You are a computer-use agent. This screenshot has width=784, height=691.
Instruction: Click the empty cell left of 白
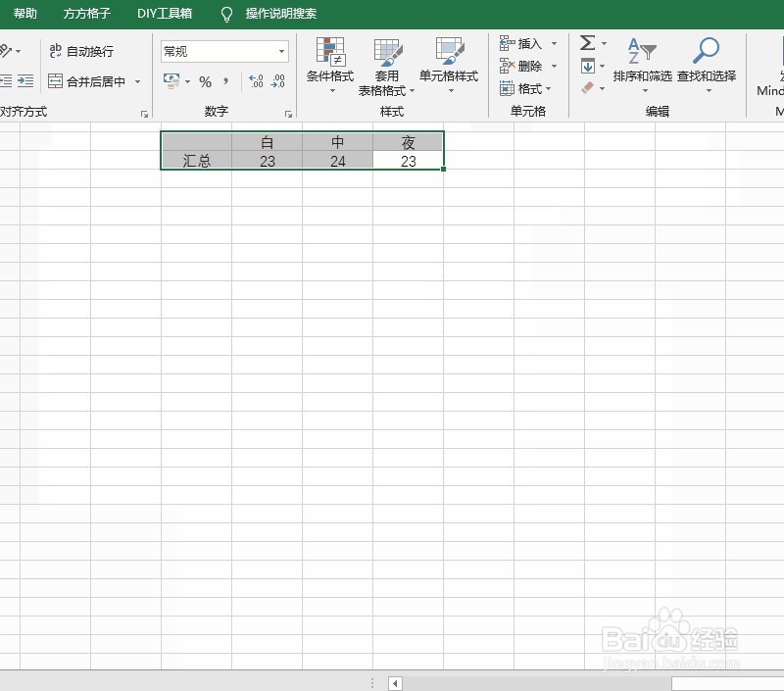point(197,142)
